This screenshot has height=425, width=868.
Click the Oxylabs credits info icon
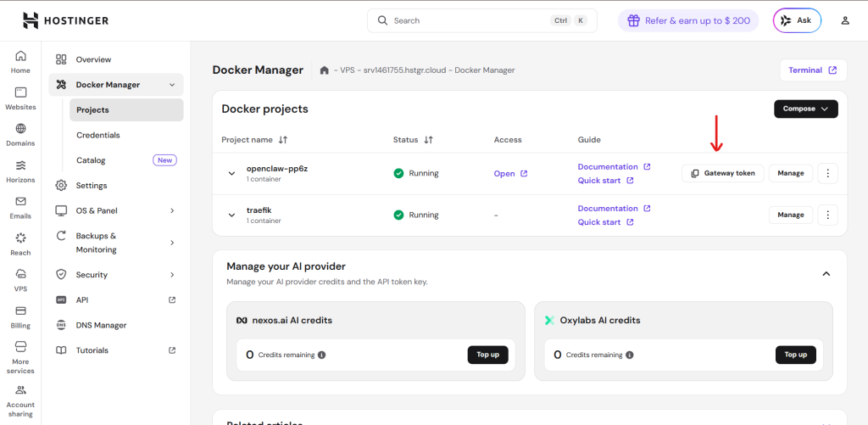[x=630, y=355]
